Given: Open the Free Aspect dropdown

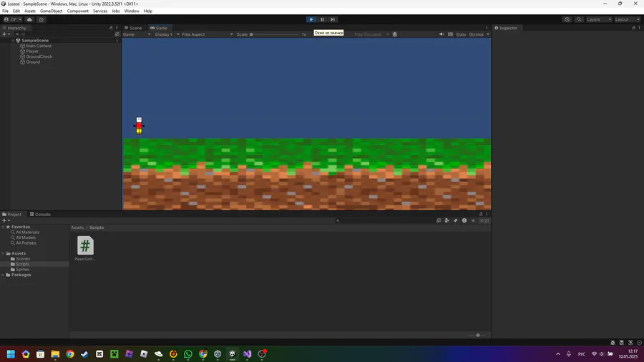Looking at the screenshot, I should click(208, 34).
